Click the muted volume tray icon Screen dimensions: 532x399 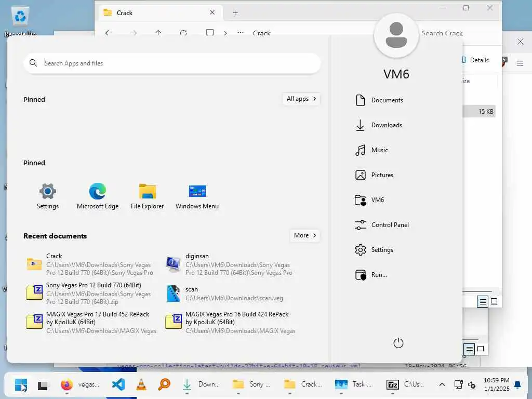pos(472,384)
